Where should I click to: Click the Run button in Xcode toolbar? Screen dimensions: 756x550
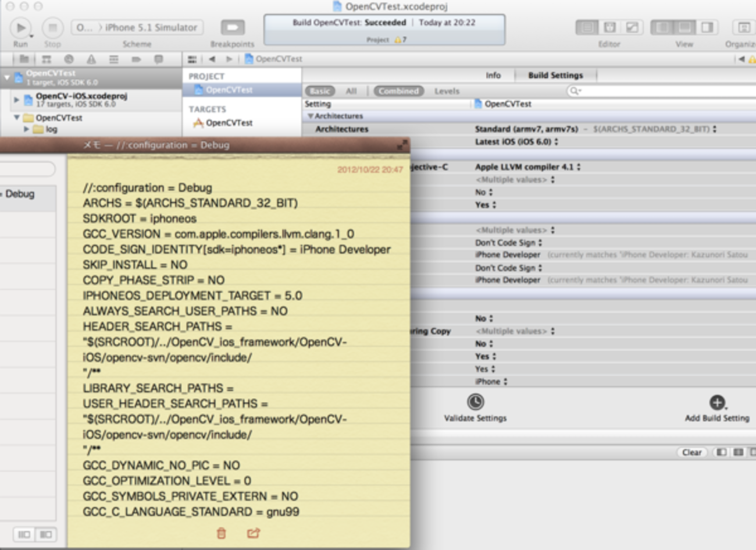coord(20,27)
